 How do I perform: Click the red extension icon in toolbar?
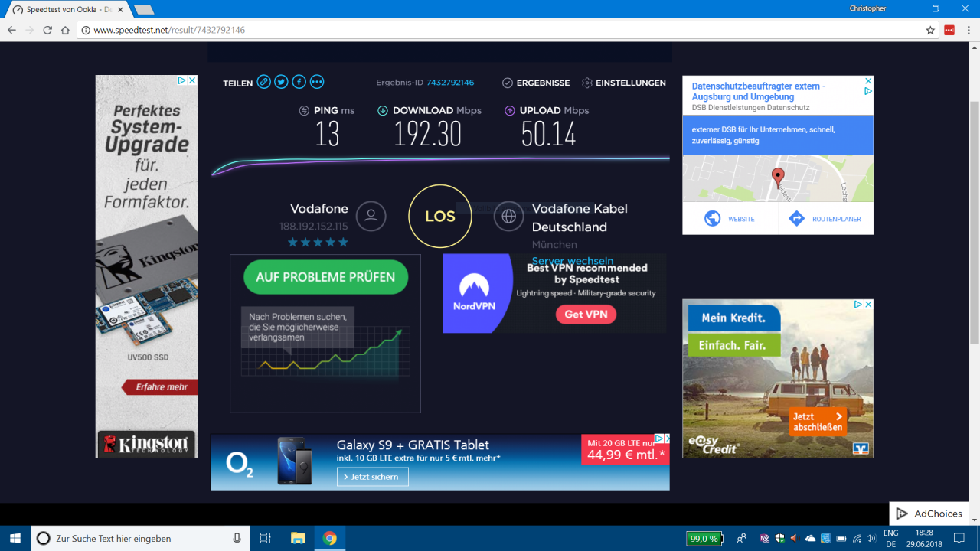(949, 30)
